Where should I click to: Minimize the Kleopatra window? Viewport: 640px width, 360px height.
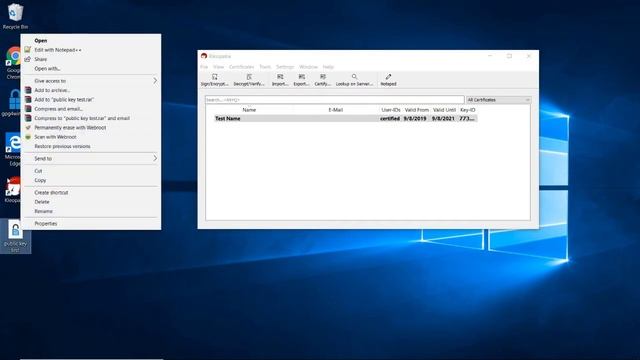point(490,56)
